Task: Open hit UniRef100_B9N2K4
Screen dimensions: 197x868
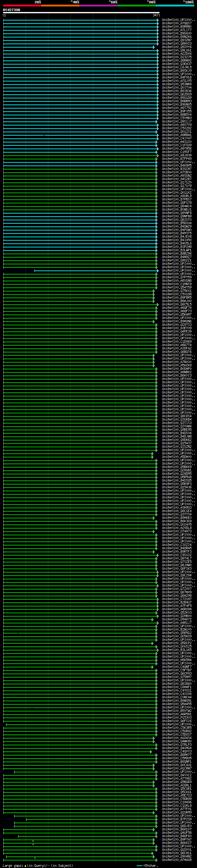Action: pyautogui.click(x=177, y=37)
